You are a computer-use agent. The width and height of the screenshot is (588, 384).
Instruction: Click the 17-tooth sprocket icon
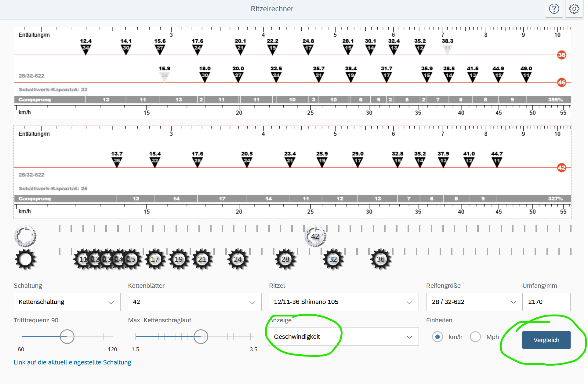click(x=155, y=259)
